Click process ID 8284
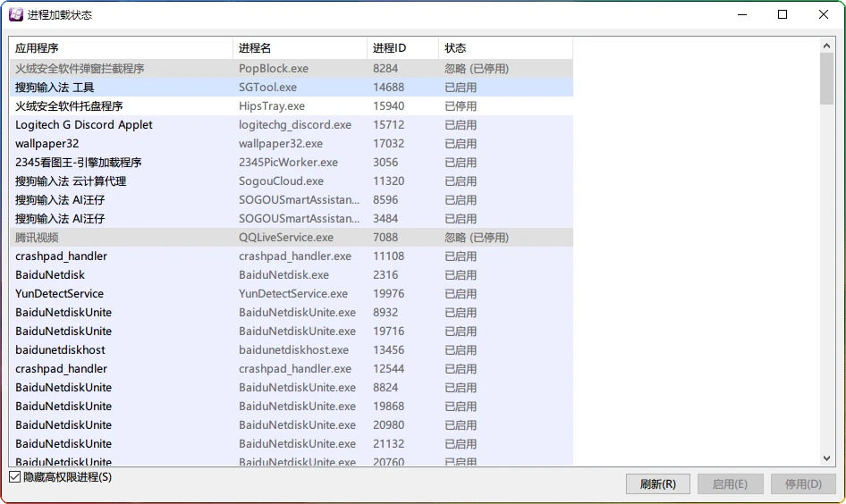The image size is (846, 504). (x=385, y=69)
